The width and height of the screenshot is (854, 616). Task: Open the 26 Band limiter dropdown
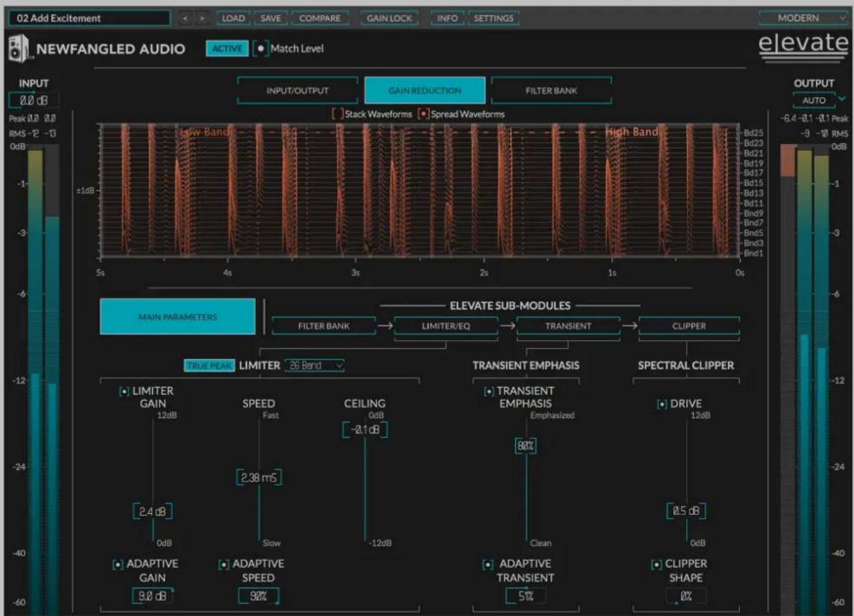(315, 366)
